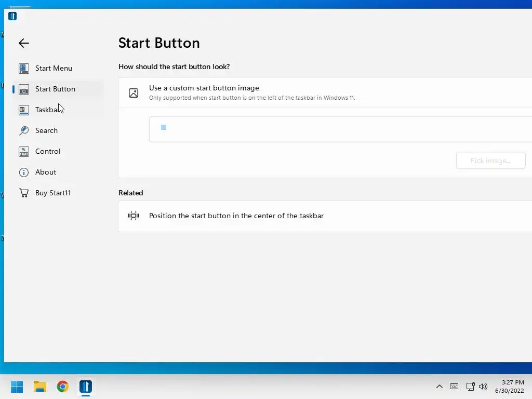The width and height of the screenshot is (532, 399).
Task: Click the Start11 logo in the title bar
Action: pos(12,16)
